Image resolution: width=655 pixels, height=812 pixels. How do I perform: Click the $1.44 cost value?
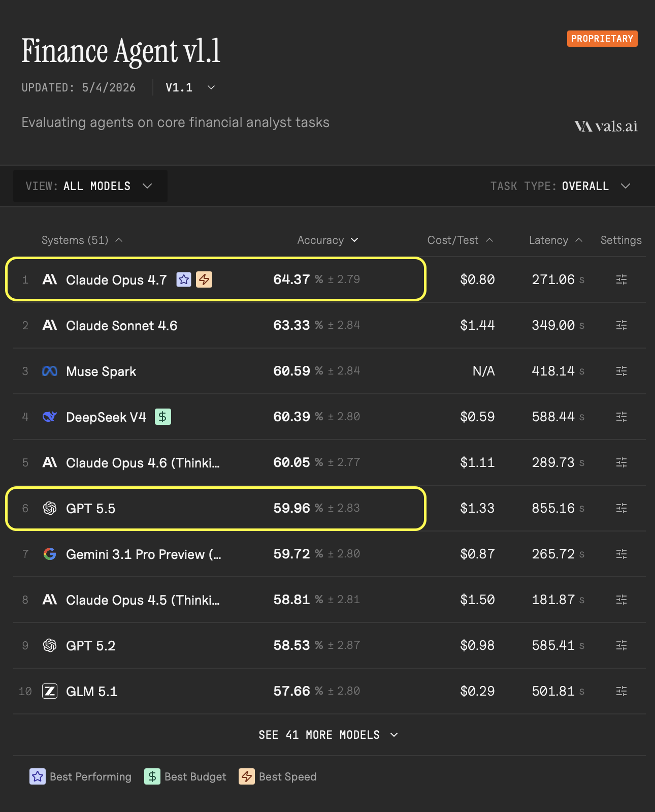(477, 325)
